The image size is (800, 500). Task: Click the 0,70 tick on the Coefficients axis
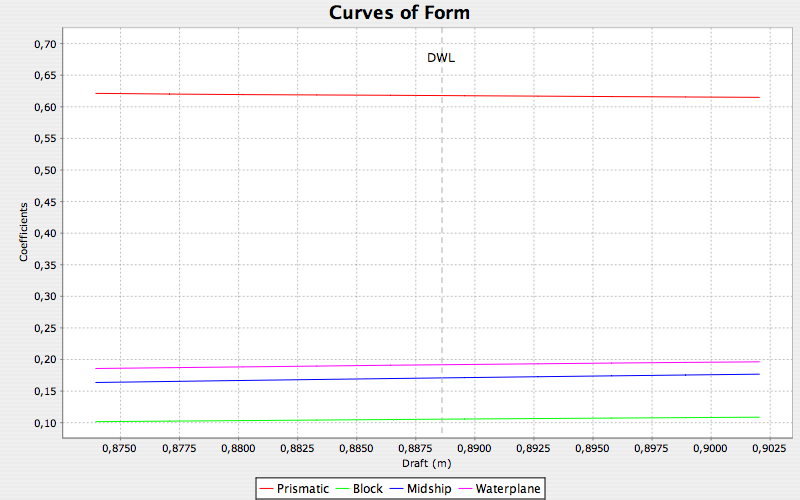[48, 44]
